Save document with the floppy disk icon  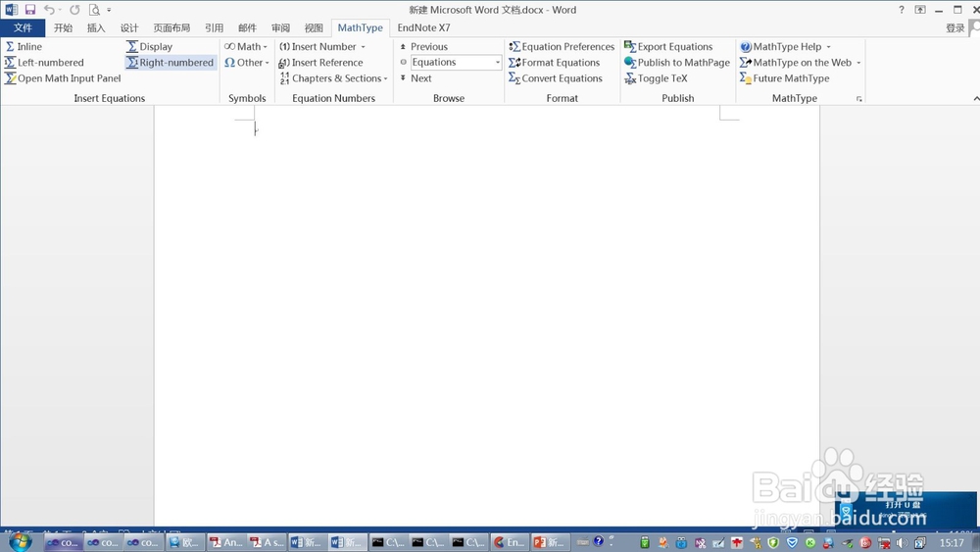tap(30, 10)
